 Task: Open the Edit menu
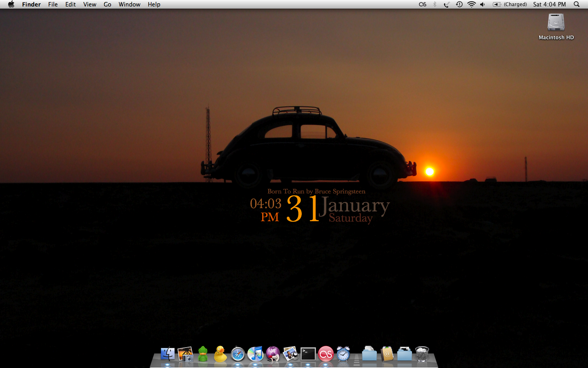(x=71, y=4)
